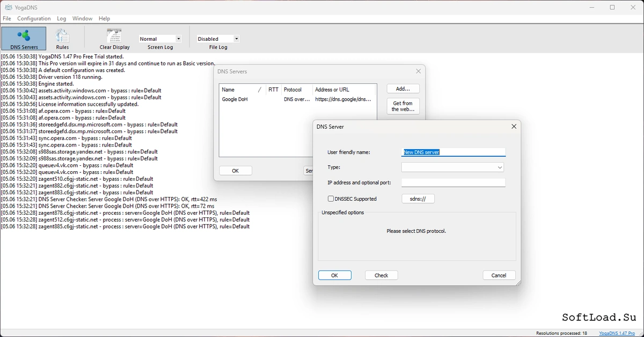Open the Window menu
Image resolution: width=644 pixels, height=337 pixels.
tap(82, 18)
